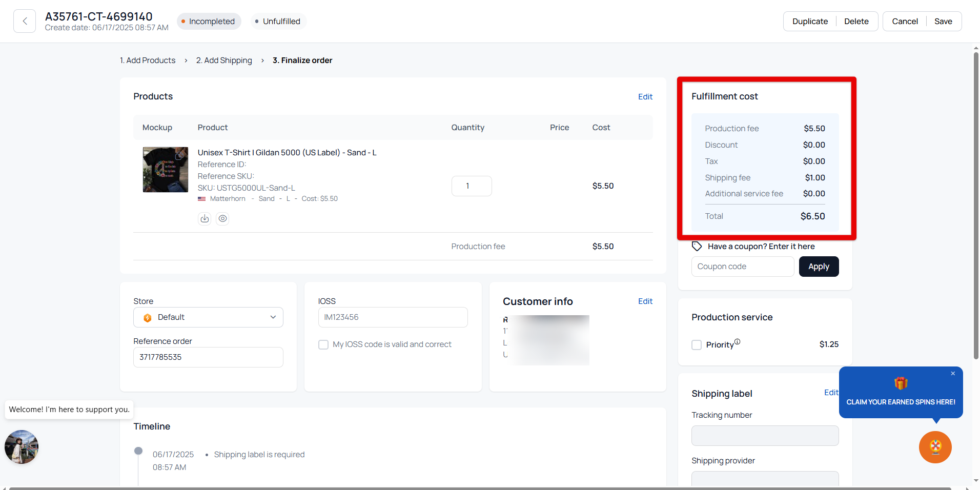
Task: Click the coupon tag icon
Action: pos(697,247)
